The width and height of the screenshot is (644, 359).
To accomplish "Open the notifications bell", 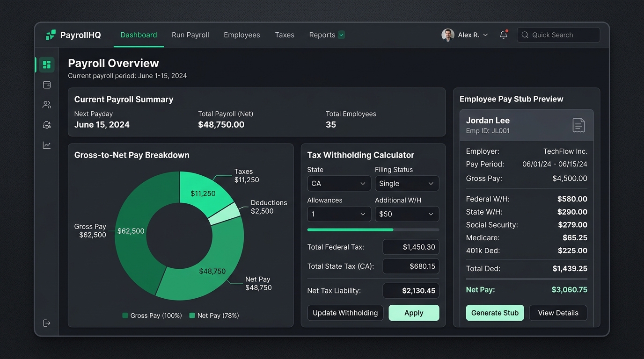I will (x=504, y=35).
